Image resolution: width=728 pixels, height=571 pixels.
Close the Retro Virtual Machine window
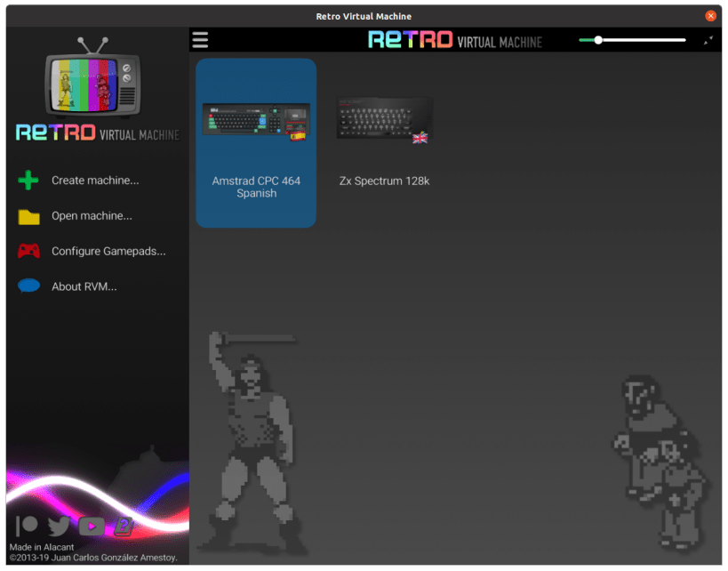tap(710, 16)
